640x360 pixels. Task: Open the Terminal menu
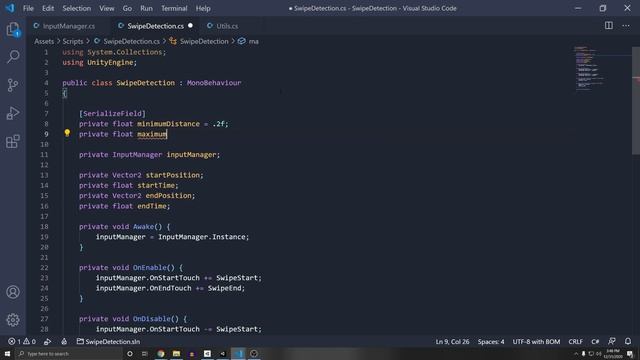point(174,8)
